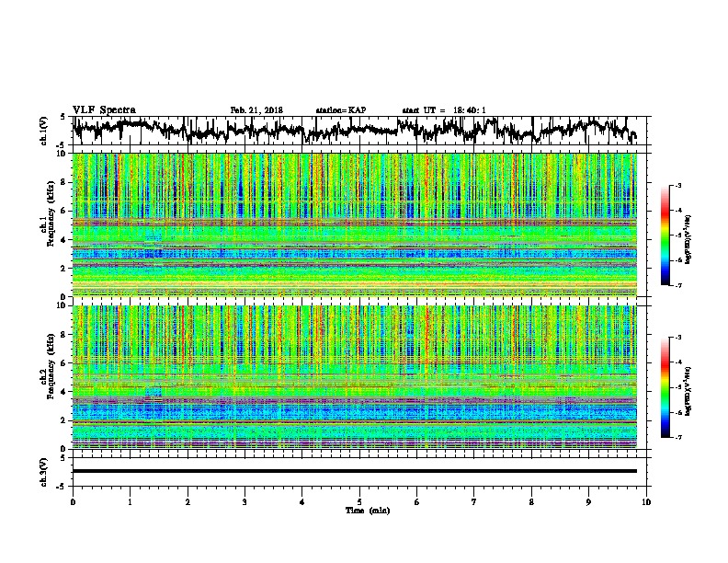Click the time axis tick label "0"
728x563 pixels.
point(73,502)
